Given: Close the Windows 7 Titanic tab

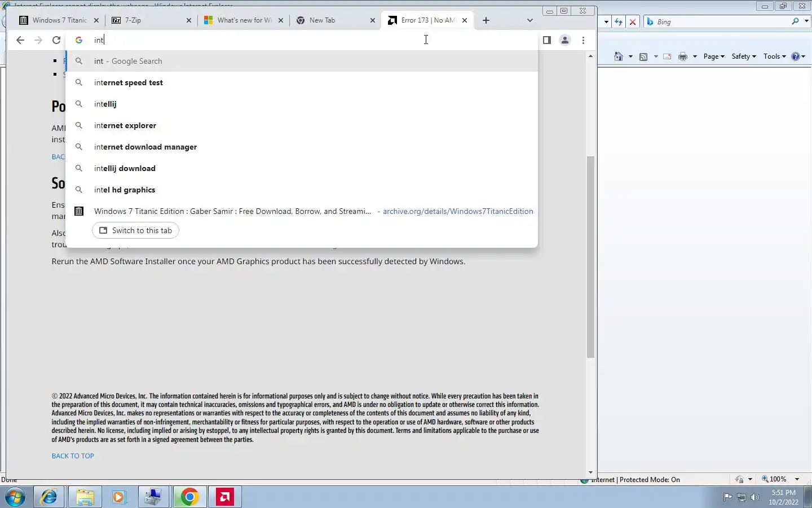Looking at the screenshot, I should point(96,20).
